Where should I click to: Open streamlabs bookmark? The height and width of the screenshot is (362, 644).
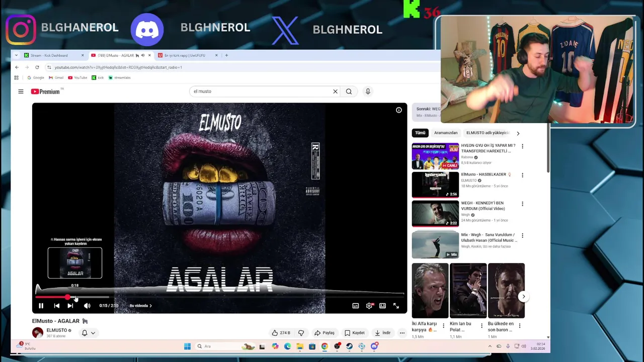coord(119,78)
